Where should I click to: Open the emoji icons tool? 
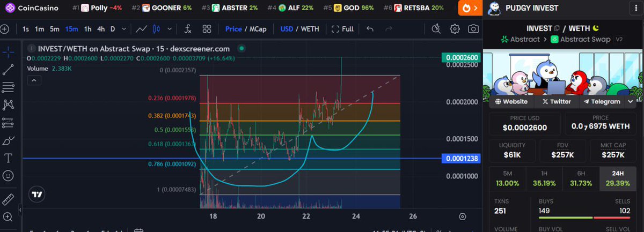tap(8, 175)
